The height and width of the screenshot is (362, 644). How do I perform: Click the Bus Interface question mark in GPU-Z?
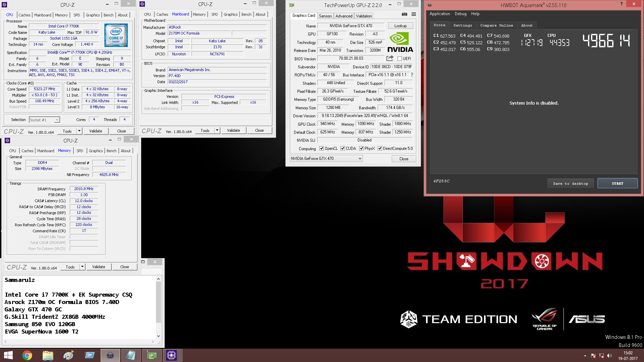412,75
